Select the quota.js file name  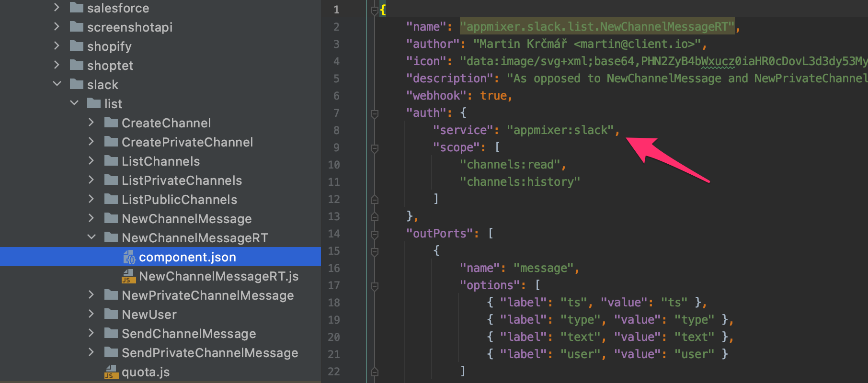point(146,372)
